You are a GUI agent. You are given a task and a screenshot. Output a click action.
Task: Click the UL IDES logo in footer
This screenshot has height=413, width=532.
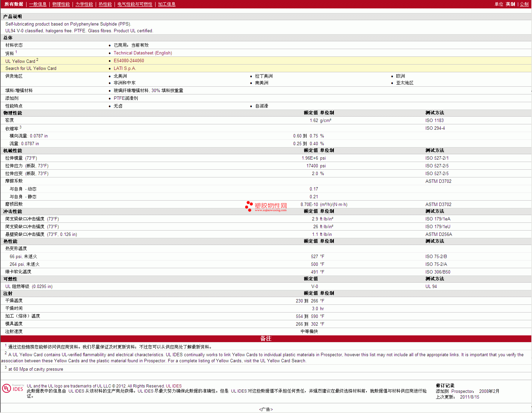click(x=13, y=388)
